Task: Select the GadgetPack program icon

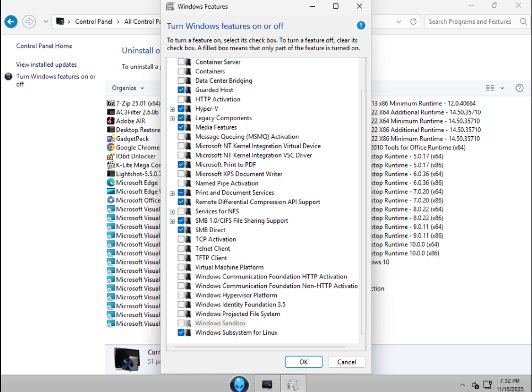Action: point(111,138)
